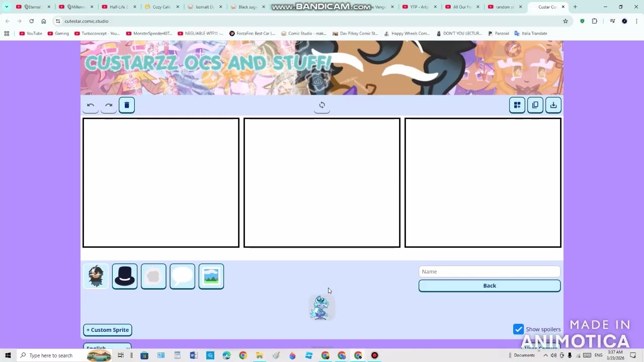Open the YouTube bookmark
This screenshot has height=362, width=644.
coord(31,34)
